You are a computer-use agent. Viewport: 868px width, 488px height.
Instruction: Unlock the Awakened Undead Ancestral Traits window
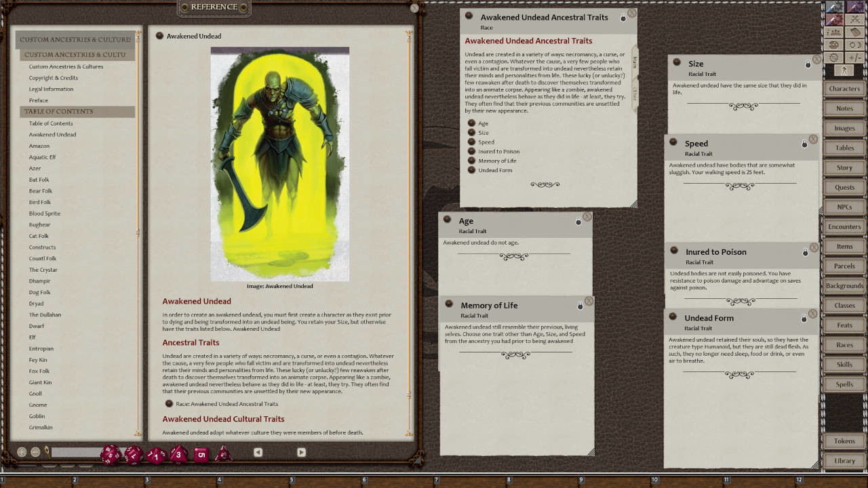[623, 18]
